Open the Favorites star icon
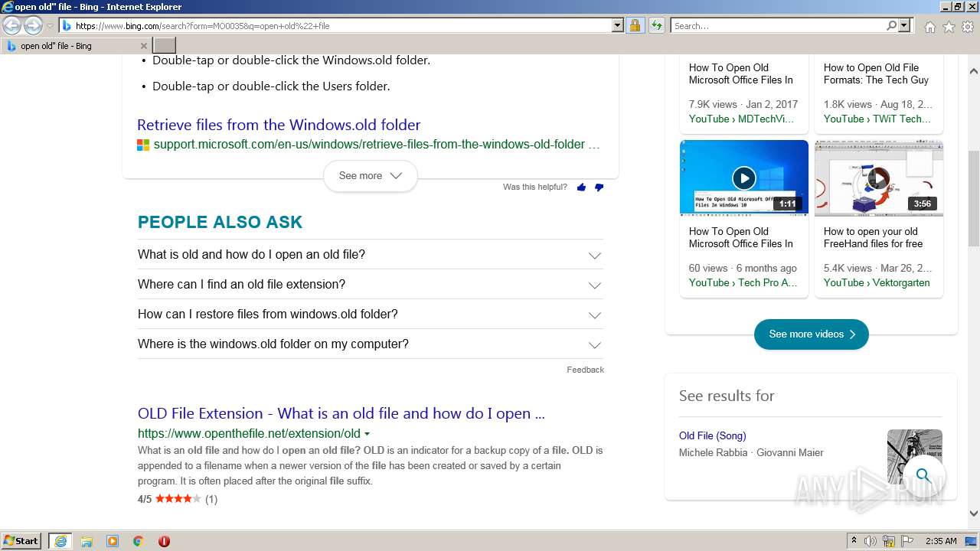Viewport: 980px width, 551px height. point(949,27)
